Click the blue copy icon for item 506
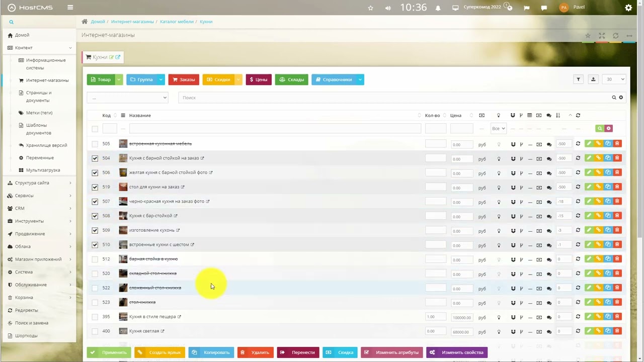Viewport: 644px width, 362px height. click(x=608, y=172)
